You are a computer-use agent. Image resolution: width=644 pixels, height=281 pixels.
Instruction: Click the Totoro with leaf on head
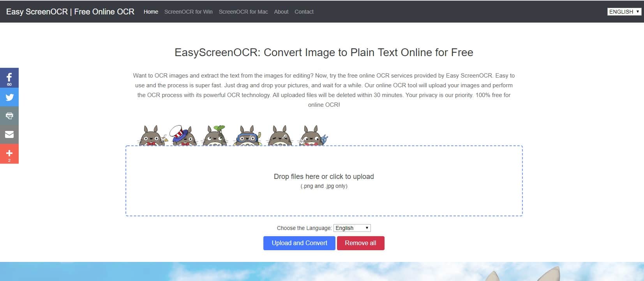click(x=215, y=136)
